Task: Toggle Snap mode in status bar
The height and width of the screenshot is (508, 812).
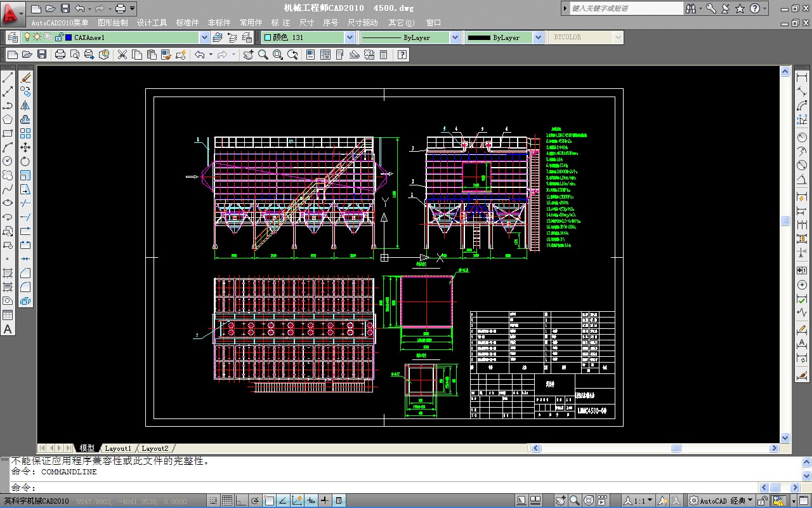Action: coord(213,500)
